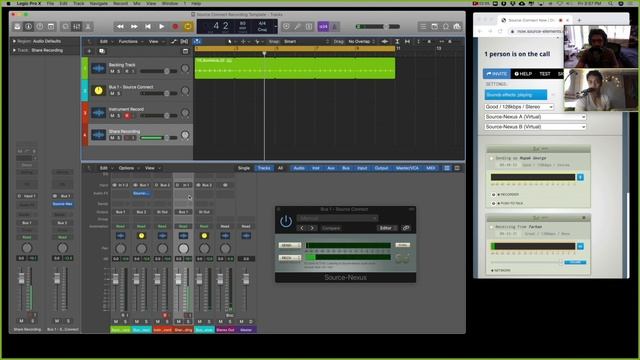Open Mixer Options menu
The image size is (640, 360).
pos(128,168)
